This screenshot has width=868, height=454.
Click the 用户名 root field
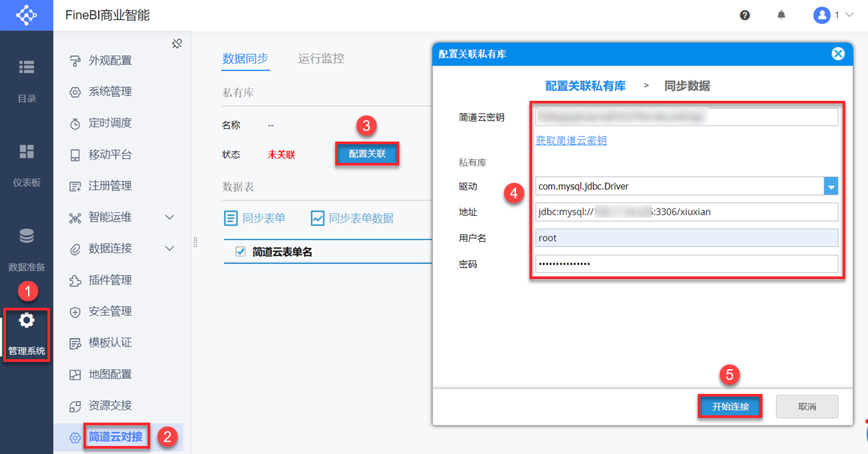(x=686, y=238)
